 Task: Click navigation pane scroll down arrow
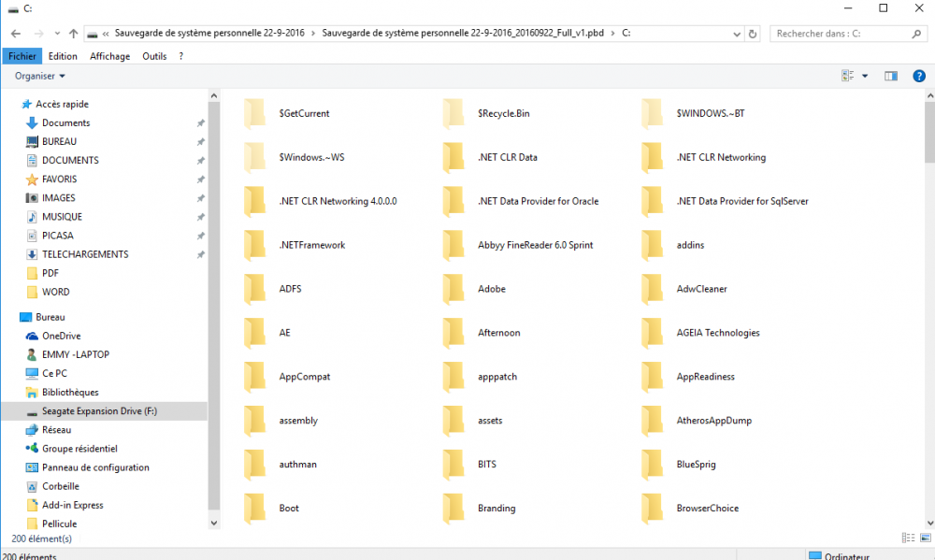tap(214, 523)
